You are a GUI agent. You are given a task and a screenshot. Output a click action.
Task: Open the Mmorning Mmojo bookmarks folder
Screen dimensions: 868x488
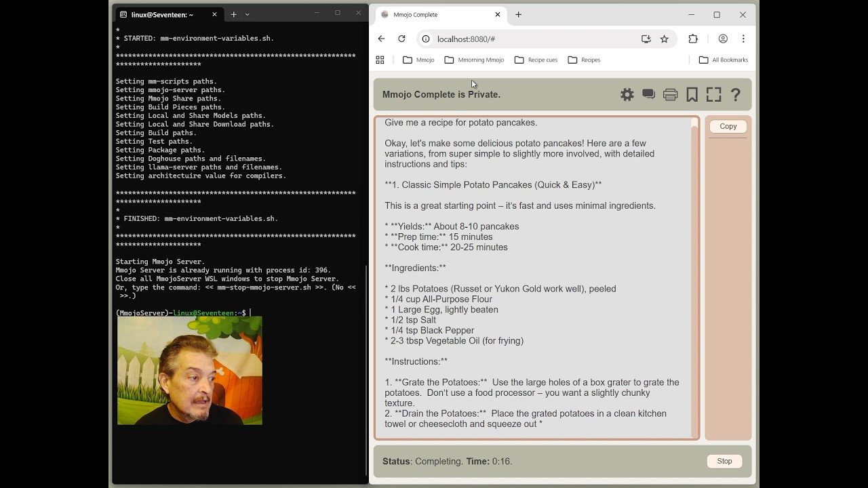tap(474, 60)
